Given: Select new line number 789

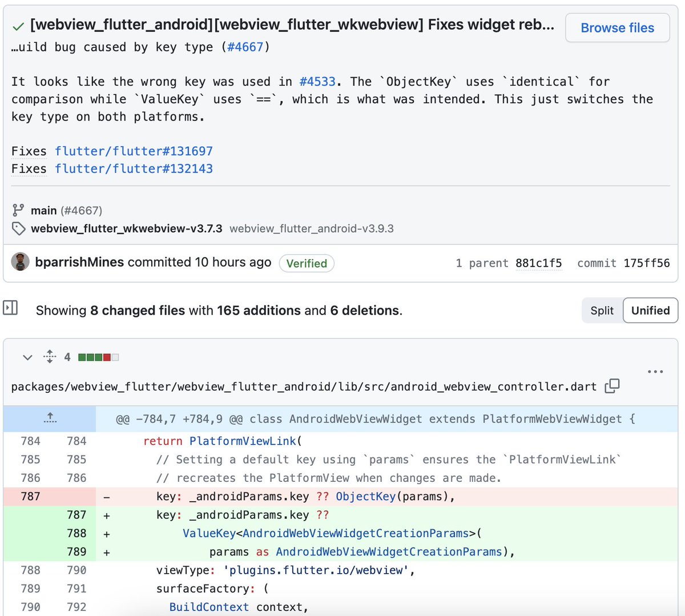Looking at the screenshot, I should pos(76,552).
